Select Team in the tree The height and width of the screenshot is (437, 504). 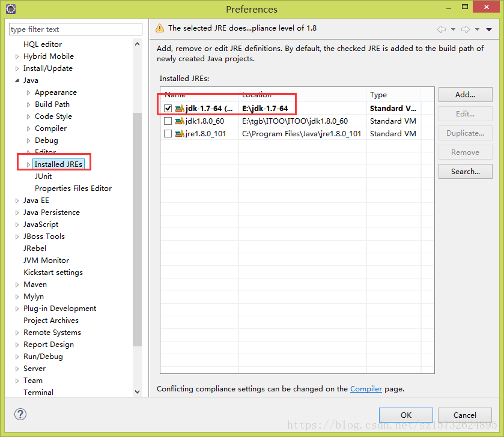pos(33,381)
